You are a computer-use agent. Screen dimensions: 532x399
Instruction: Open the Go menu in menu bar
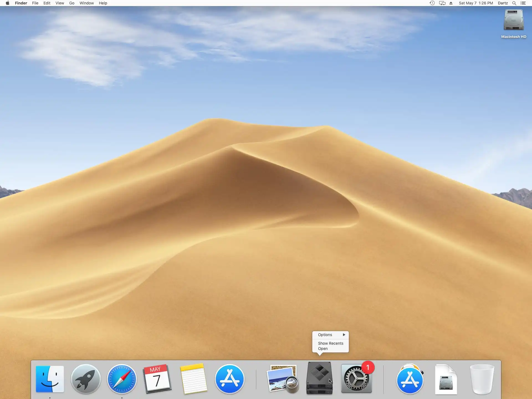[72, 3]
